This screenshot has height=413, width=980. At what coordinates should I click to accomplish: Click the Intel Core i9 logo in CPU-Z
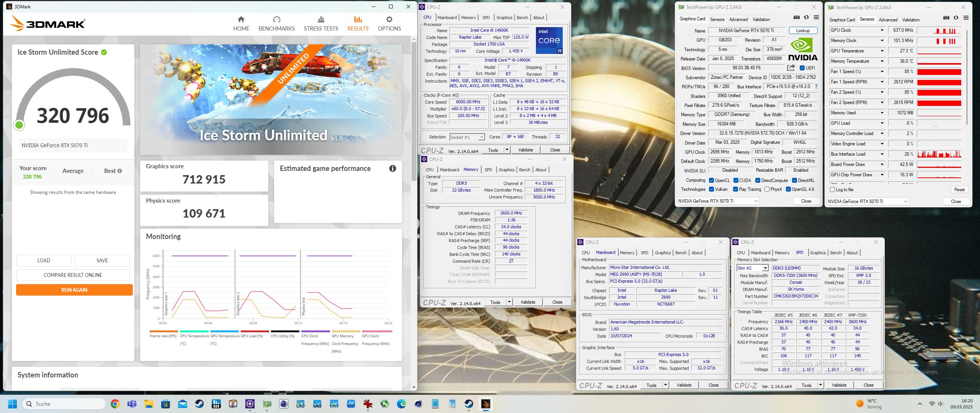click(x=549, y=40)
